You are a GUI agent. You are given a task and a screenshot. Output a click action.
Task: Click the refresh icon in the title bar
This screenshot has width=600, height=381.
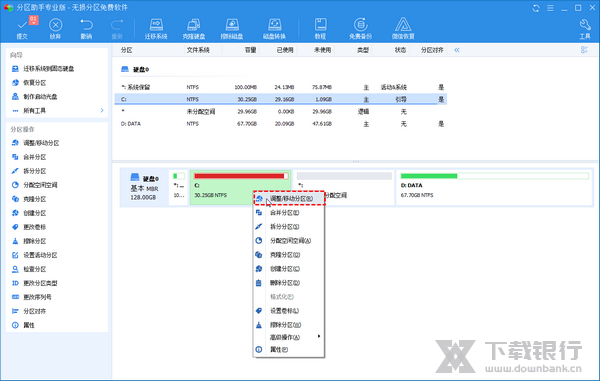(536, 8)
